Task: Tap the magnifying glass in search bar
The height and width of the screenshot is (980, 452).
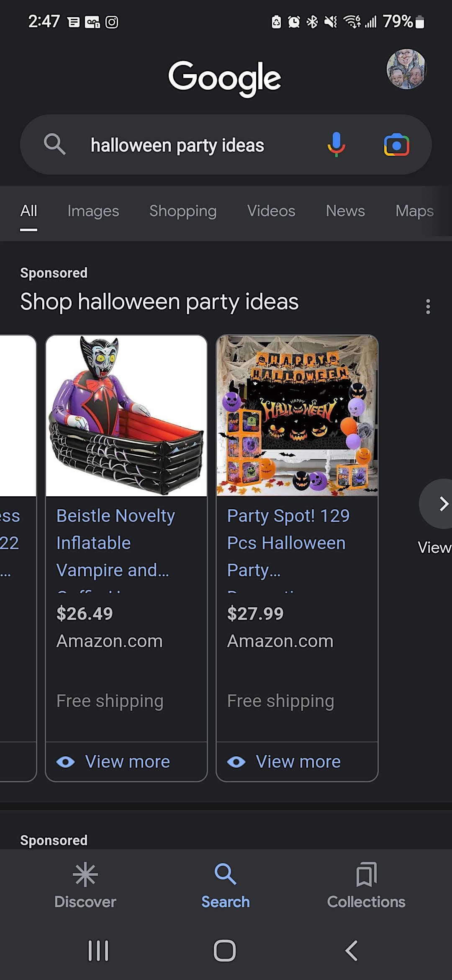Action: pyautogui.click(x=55, y=144)
